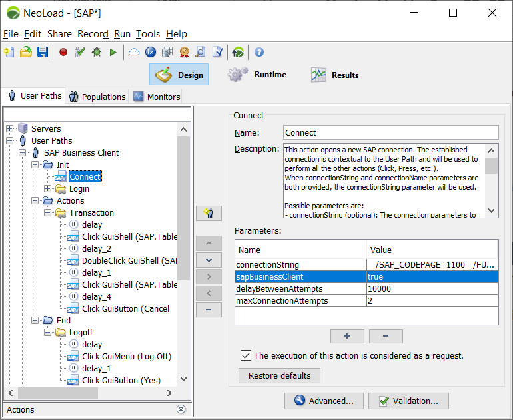
Task: Click the Description box scrollbar down arrow
Action: [492, 210]
